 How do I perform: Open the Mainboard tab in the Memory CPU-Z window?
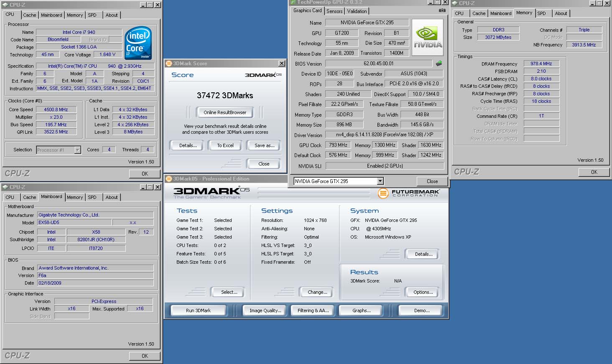pos(501,13)
